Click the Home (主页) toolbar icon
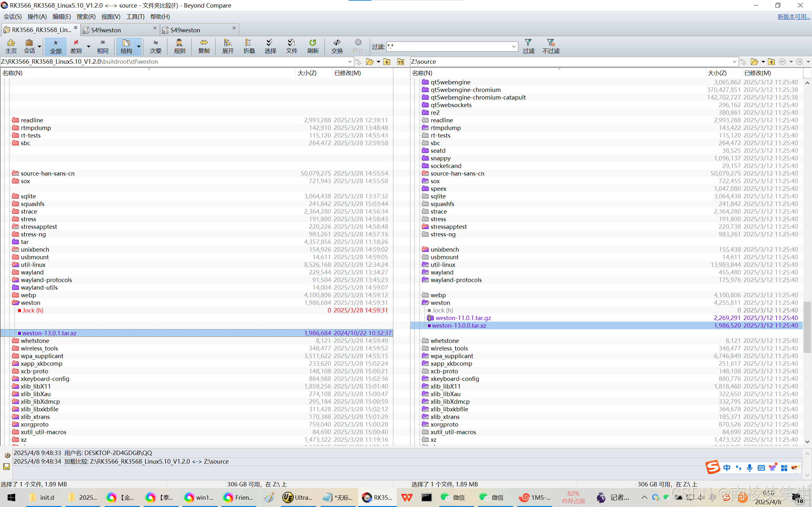 pyautogui.click(x=11, y=46)
